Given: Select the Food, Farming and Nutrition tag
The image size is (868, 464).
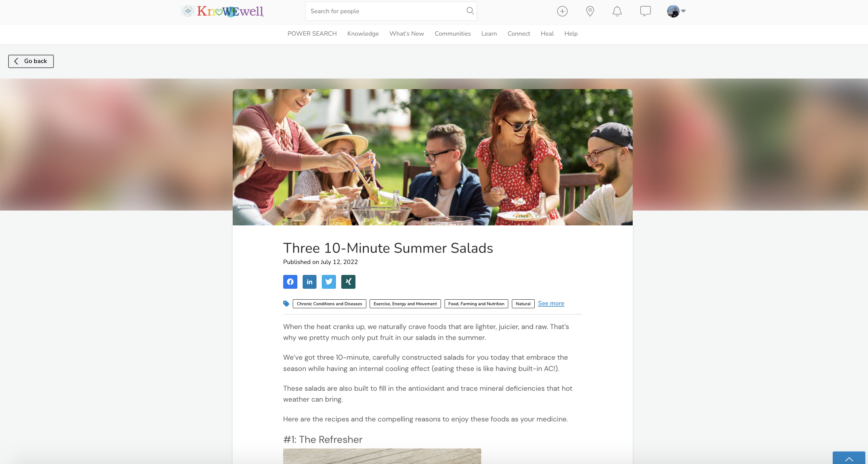Looking at the screenshot, I should pyautogui.click(x=476, y=304).
